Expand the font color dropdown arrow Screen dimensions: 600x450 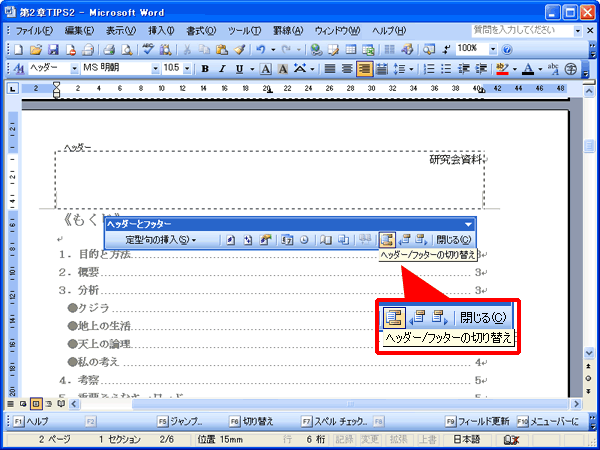540,69
